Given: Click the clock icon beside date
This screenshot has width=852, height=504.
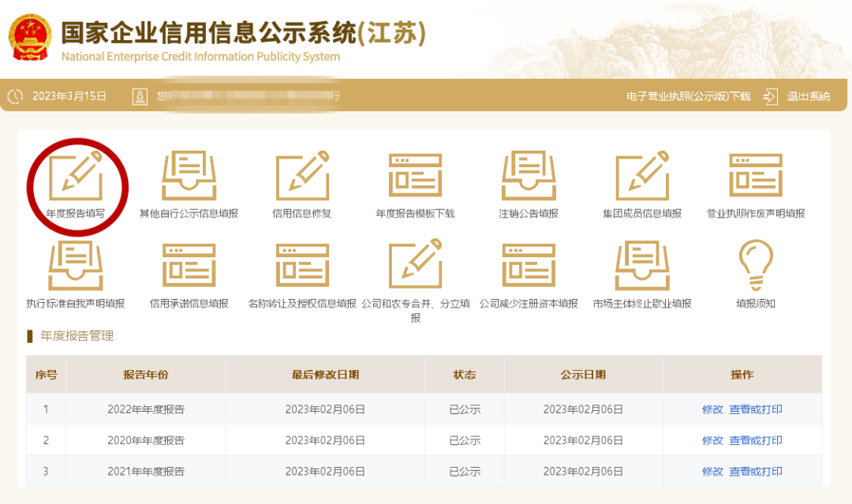Looking at the screenshot, I should [15, 96].
